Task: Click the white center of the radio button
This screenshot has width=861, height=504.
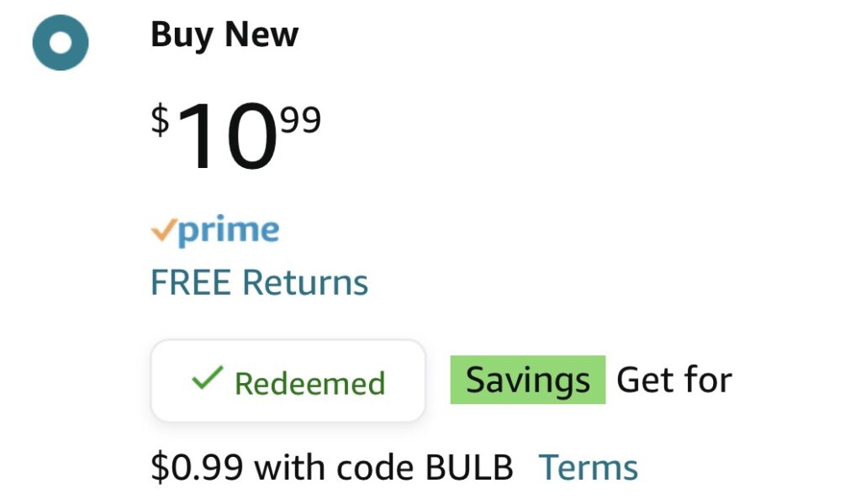Action: [x=61, y=43]
